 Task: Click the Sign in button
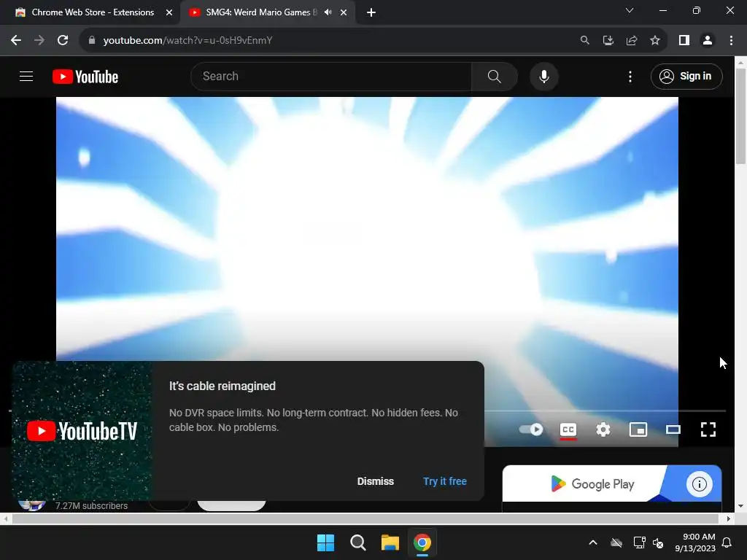click(x=686, y=76)
